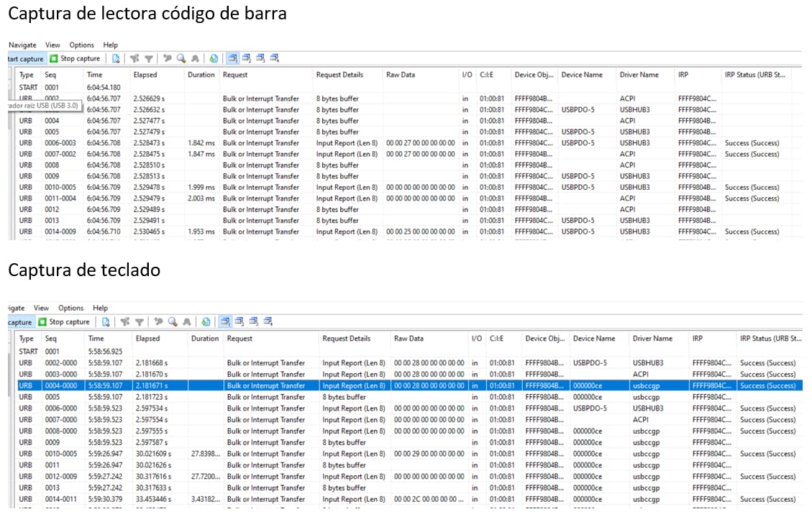Sort by the Elapsed column header in the lower table
812x517 pixels.
click(x=147, y=339)
